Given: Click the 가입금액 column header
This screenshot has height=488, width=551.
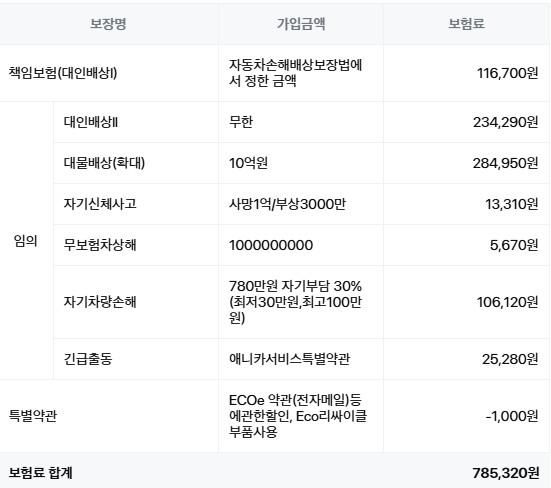Looking at the screenshot, I should point(301,24).
